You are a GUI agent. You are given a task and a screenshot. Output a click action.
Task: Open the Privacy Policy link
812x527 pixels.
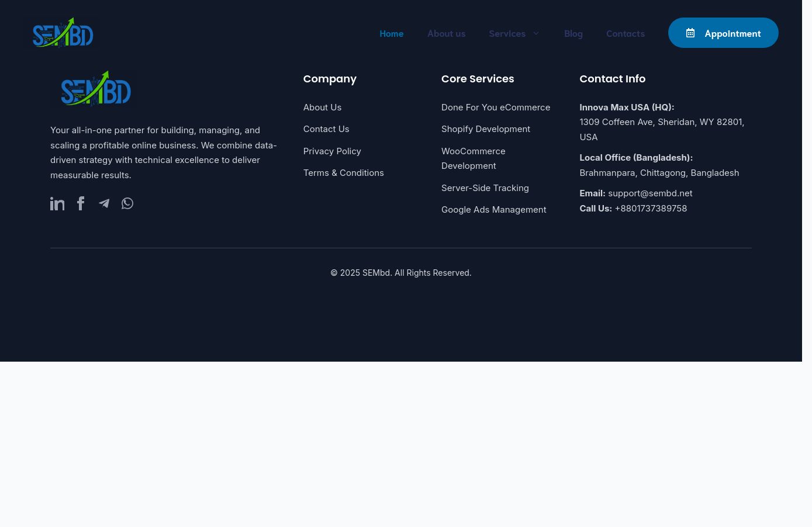(x=332, y=151)
